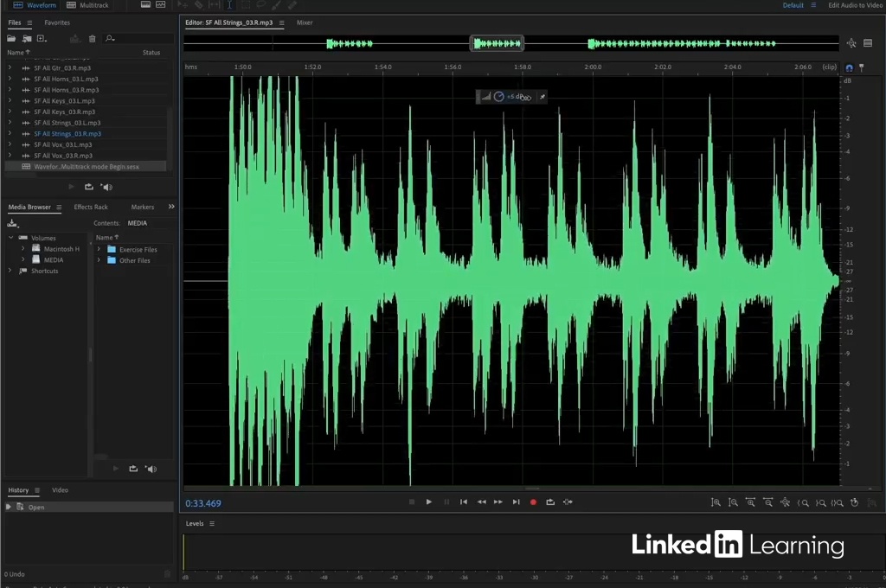Screen dimensions: 886x588
Task: Click the Files panel search field
Action: [138, 39]
